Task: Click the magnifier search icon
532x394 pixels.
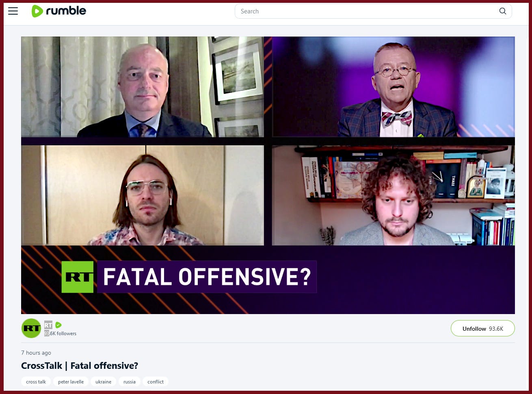Action: click(503, 11)
